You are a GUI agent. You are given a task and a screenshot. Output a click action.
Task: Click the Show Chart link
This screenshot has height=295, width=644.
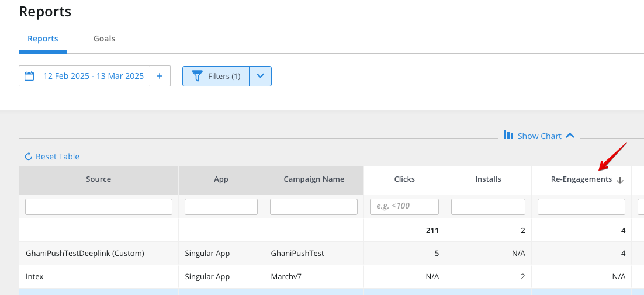tap(539, 136)
